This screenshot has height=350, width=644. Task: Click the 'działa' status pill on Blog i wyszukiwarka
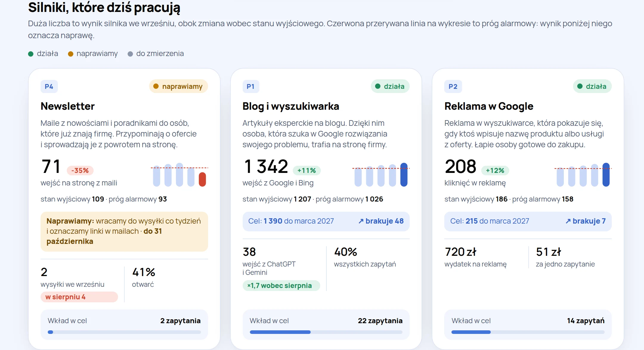[390, 86]
